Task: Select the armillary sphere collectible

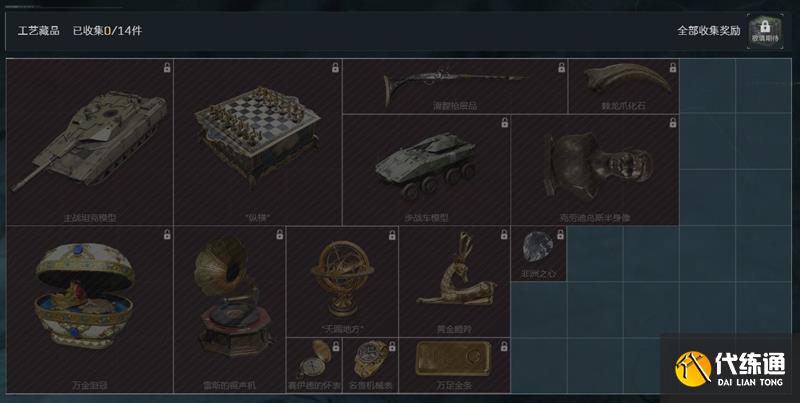Action: point(342,282)
